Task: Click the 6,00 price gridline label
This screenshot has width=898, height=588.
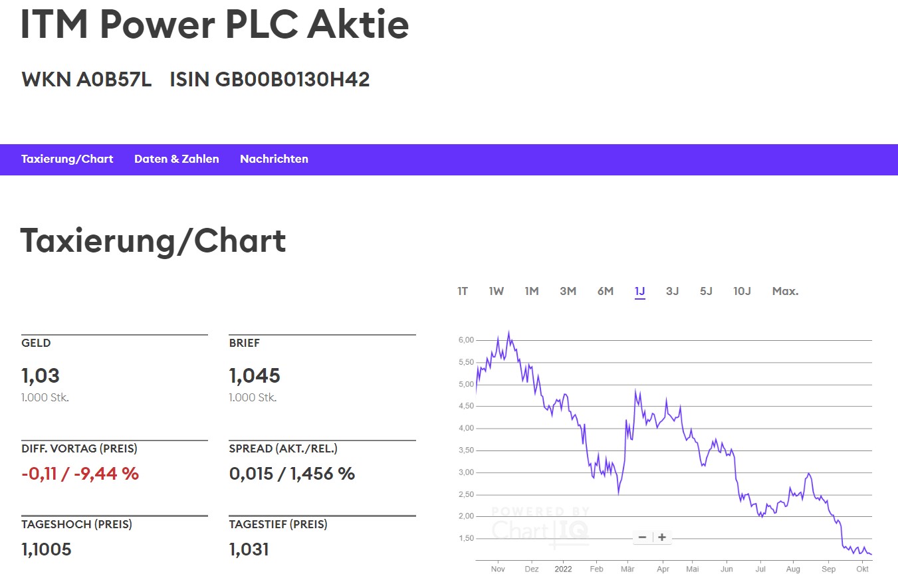Action: [x=465, y=340]
